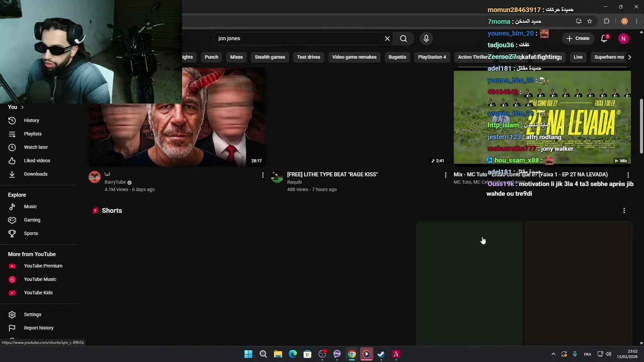Open History icon in sidebar
Viewport: 644px width, 362px height.
click(12, 121)
